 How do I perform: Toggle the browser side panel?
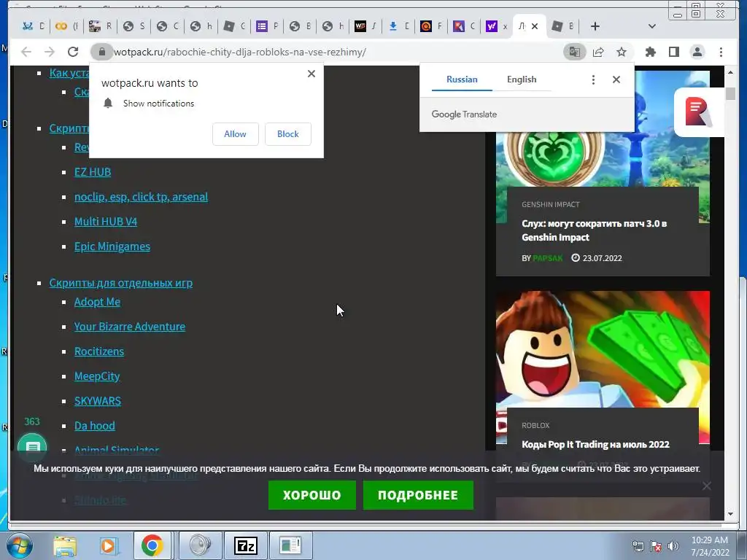[x=673, y=52]
